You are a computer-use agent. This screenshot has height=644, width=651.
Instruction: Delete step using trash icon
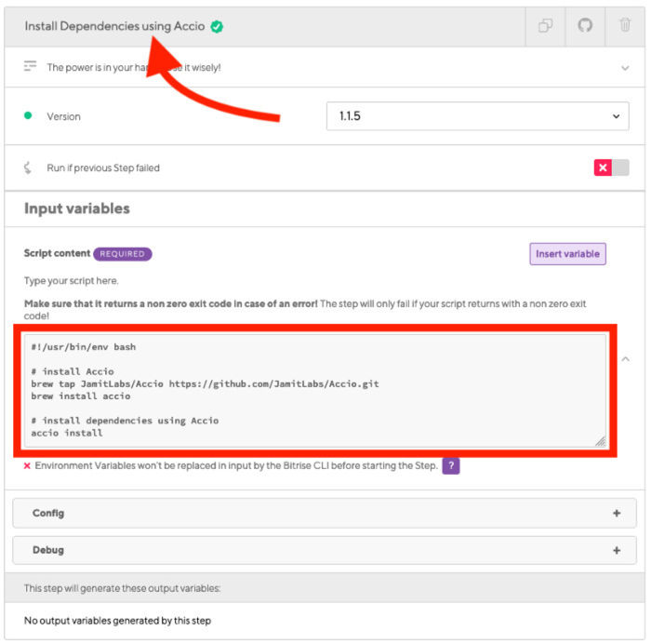click(x=625, y=25)
